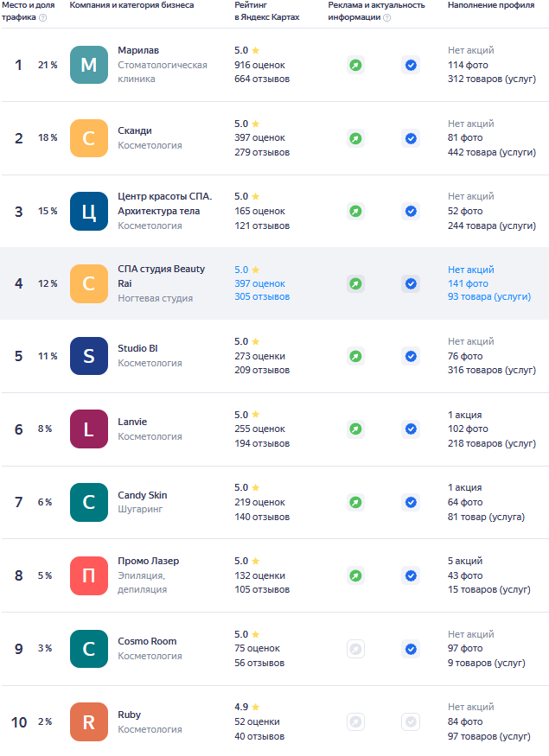Click the company name 'Candy Skin'
Image resolution: width=549 pixels, height=756 pixels.
143,495
